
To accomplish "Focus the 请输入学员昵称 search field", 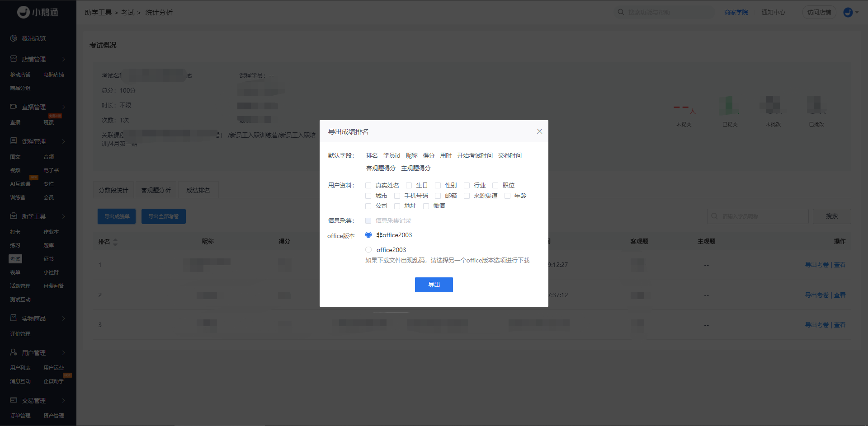I will [x=758, y=216].
